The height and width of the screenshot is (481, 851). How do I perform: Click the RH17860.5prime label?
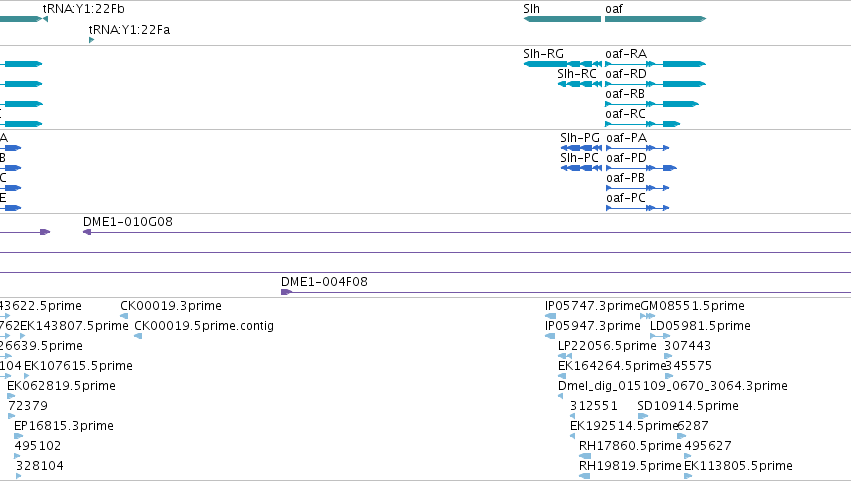tap(630, 446)
